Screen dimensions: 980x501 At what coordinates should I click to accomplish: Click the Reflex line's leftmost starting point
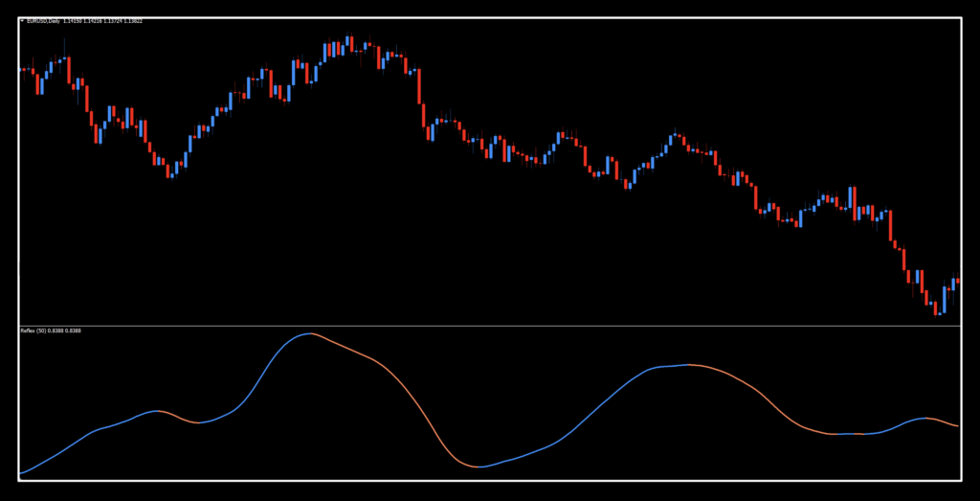coord(20,473)
